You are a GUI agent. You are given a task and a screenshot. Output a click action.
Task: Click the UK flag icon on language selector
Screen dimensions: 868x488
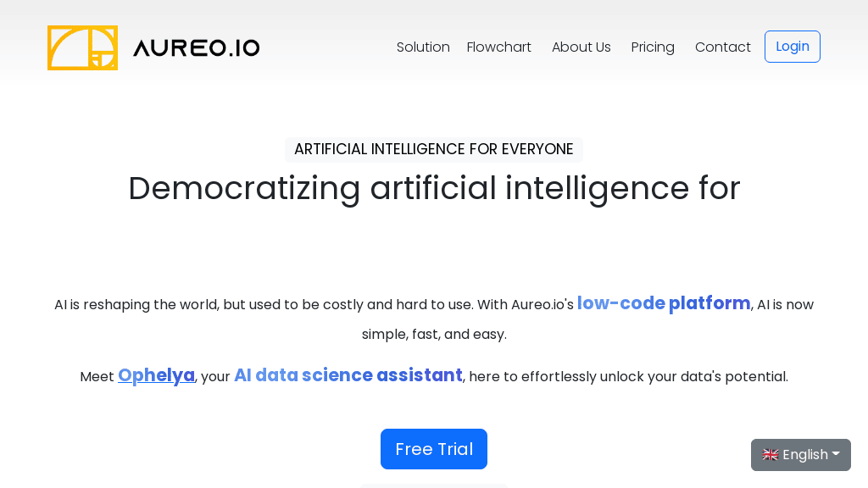[771, 455]
